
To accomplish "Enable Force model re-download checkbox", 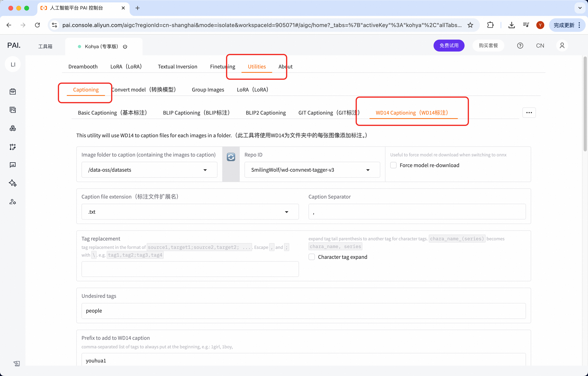I will (x=393, y=165).
